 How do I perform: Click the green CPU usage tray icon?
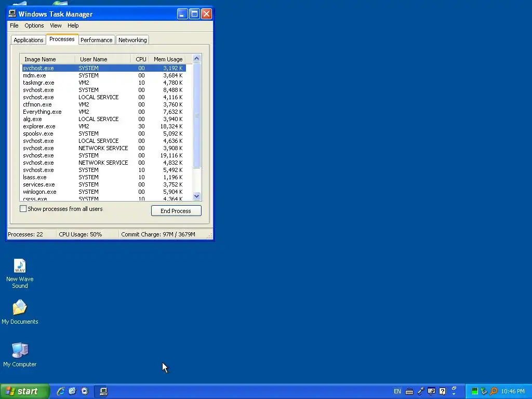[475, 391]
